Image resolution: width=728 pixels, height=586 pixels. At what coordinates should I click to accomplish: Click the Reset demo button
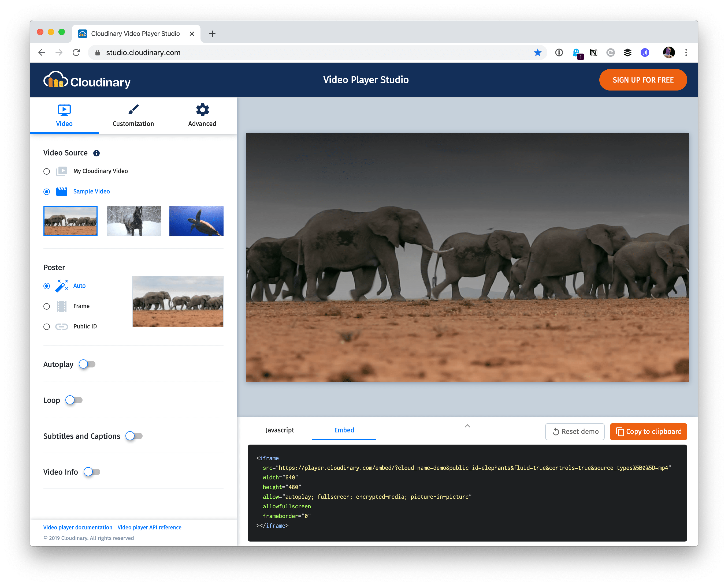pyautogui.click(x=575, y=432)
